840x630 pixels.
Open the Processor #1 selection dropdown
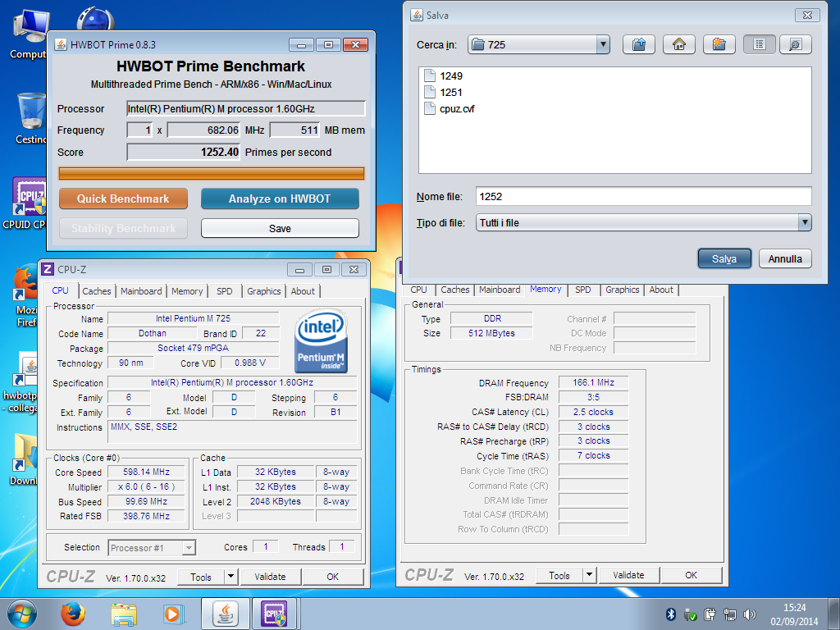click(x=152, y=547)
